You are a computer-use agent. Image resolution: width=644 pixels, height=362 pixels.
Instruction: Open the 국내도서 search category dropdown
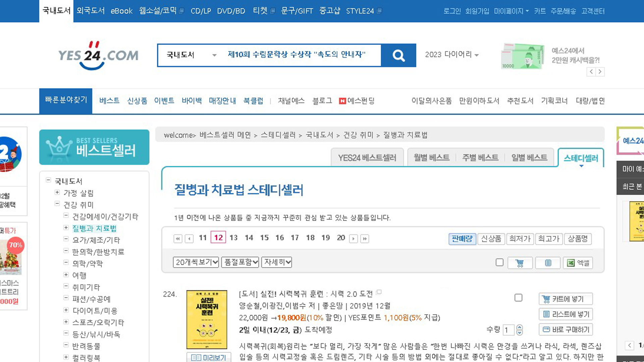[x=191, y=55]
